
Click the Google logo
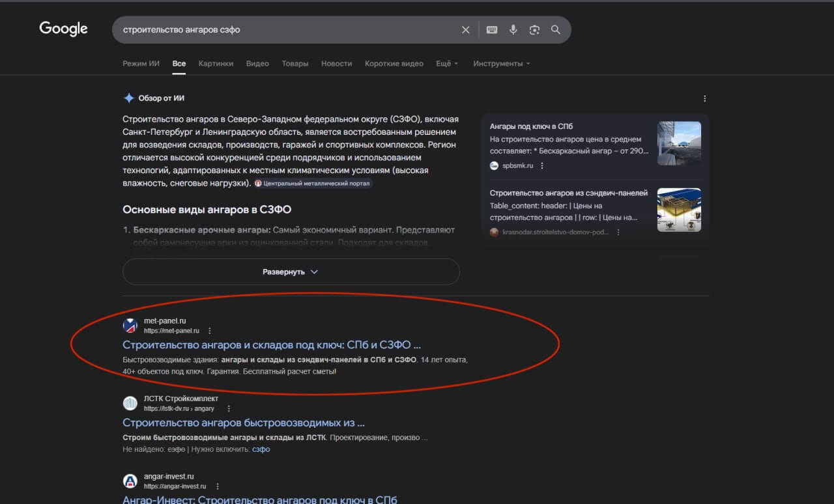coord(63,29)
